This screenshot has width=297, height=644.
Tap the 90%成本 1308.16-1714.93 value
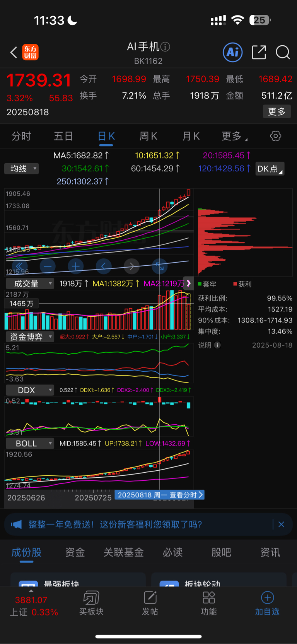pos(265,320)
